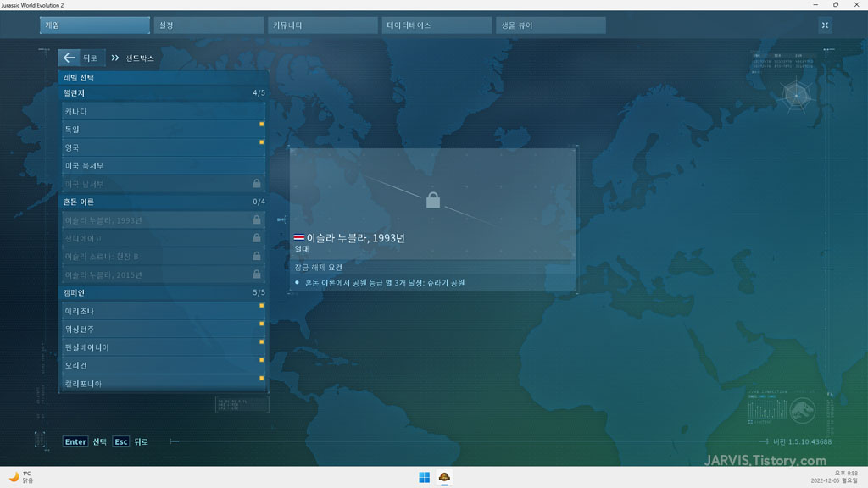
Task: Click the radar spider-web graphic icon
Action: click(797, 96)
